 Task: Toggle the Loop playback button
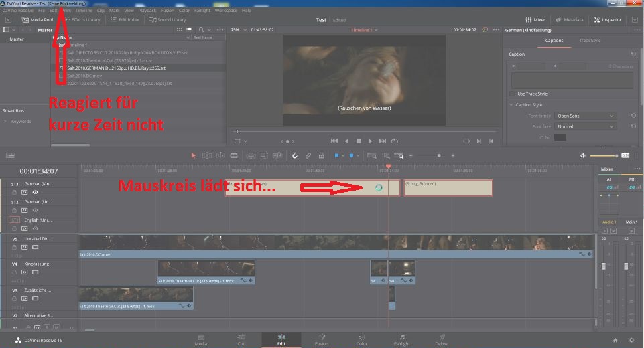[x=394, y=141]
